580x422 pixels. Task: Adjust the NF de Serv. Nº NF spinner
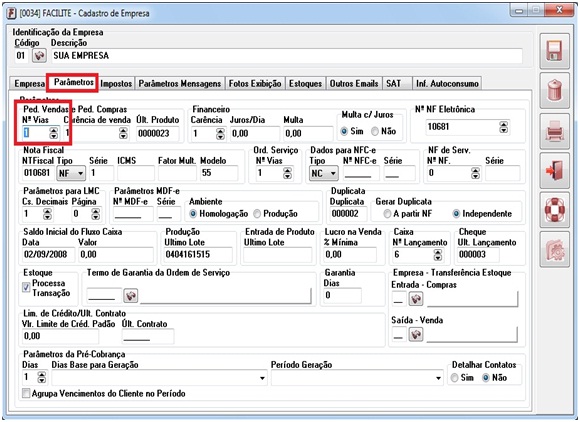(475, 173)
